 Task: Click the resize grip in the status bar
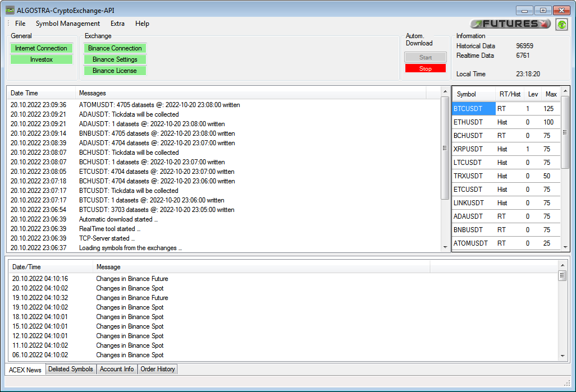coord(567,383)
